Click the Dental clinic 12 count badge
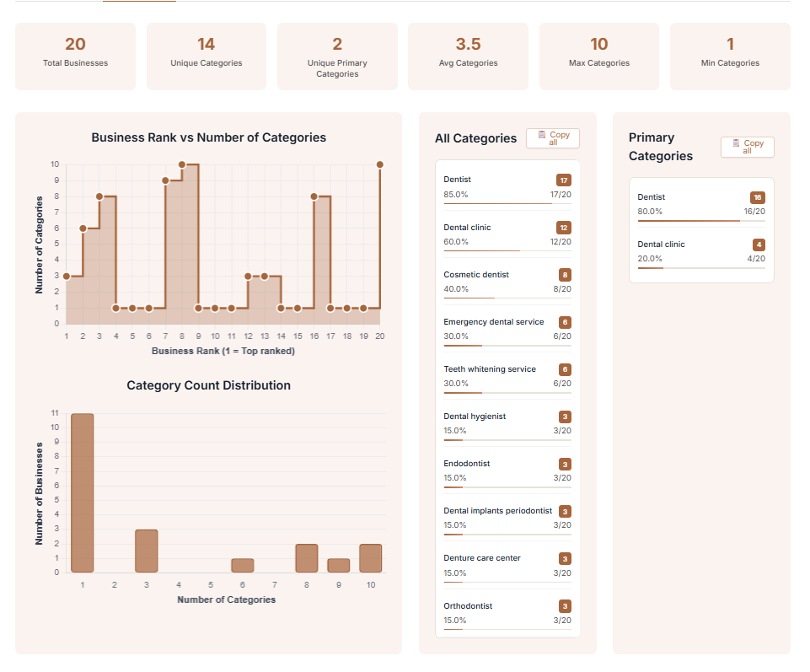This screenshot has width=810, height=672. [x=564, y=228]
